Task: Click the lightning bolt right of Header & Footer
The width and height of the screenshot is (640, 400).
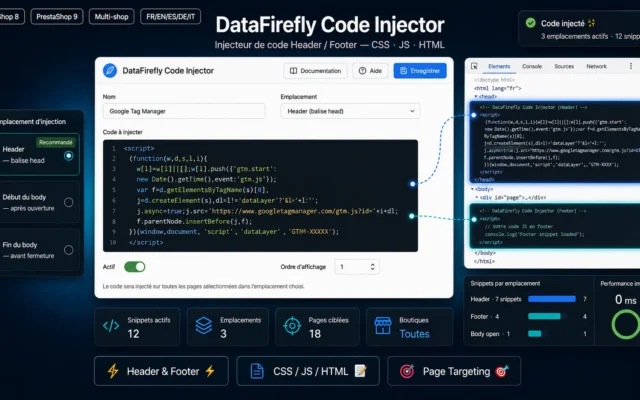Action: pyautogui.click(x=210, y=371)
